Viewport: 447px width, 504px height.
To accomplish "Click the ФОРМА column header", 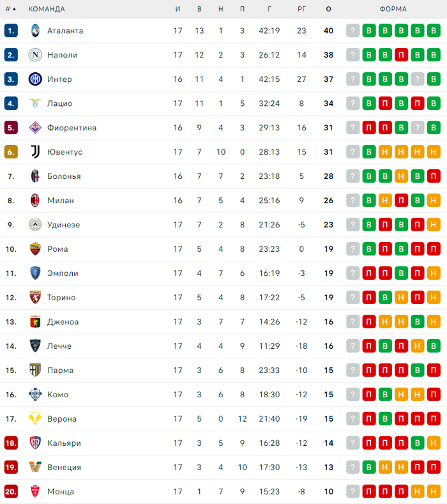I will tap(393, 10).
